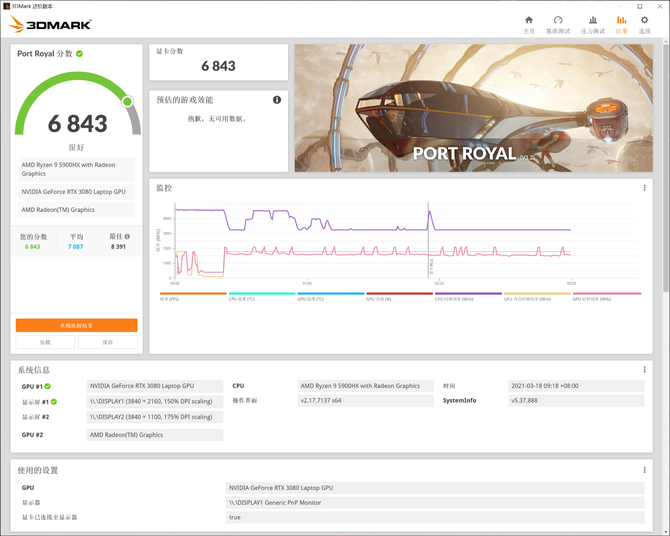This screenshot has height=536, width=670.
Task: Click orange compare results online button
Action: tap(76, 325)
